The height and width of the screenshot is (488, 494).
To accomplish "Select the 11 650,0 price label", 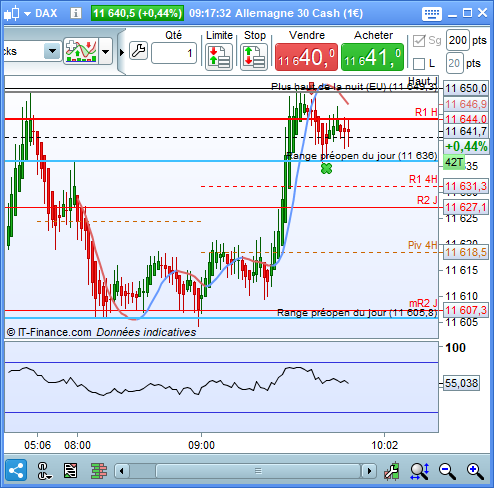I will [466, 88].
